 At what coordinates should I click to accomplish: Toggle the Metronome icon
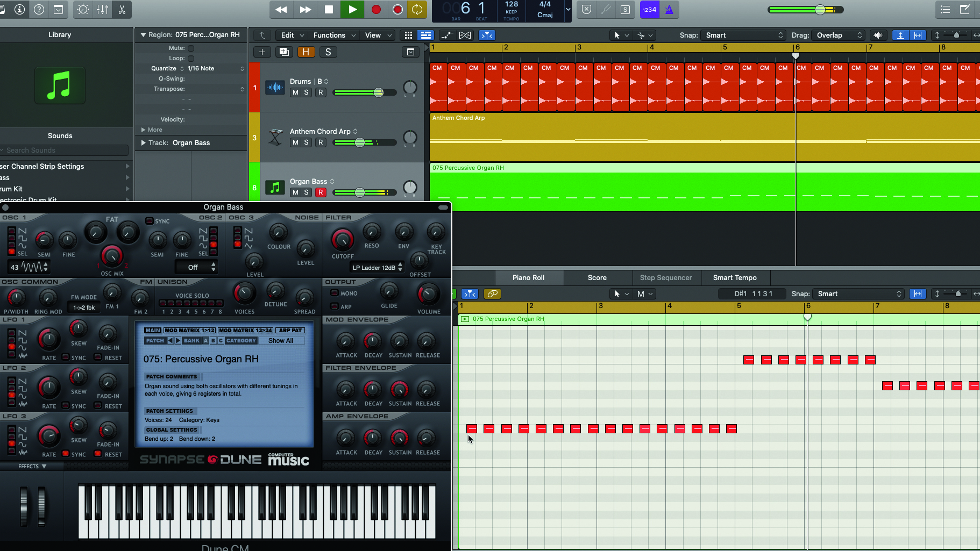pyautogui.click(x=669, y=10)
